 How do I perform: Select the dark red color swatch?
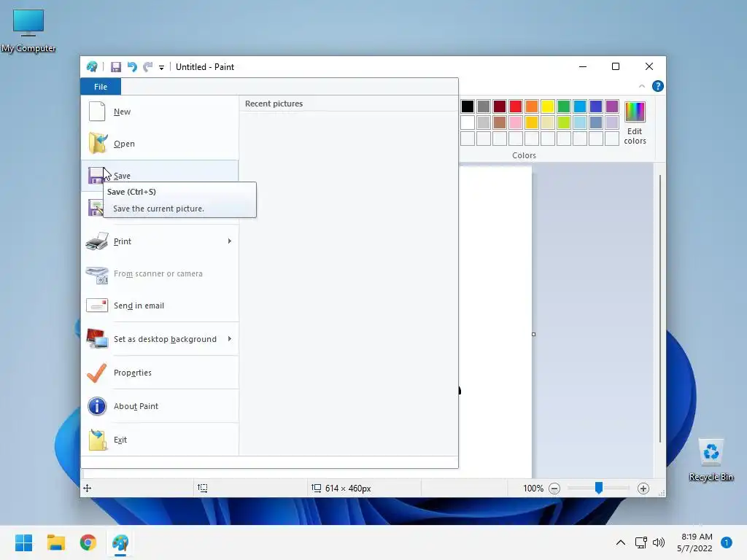[500, 106]
